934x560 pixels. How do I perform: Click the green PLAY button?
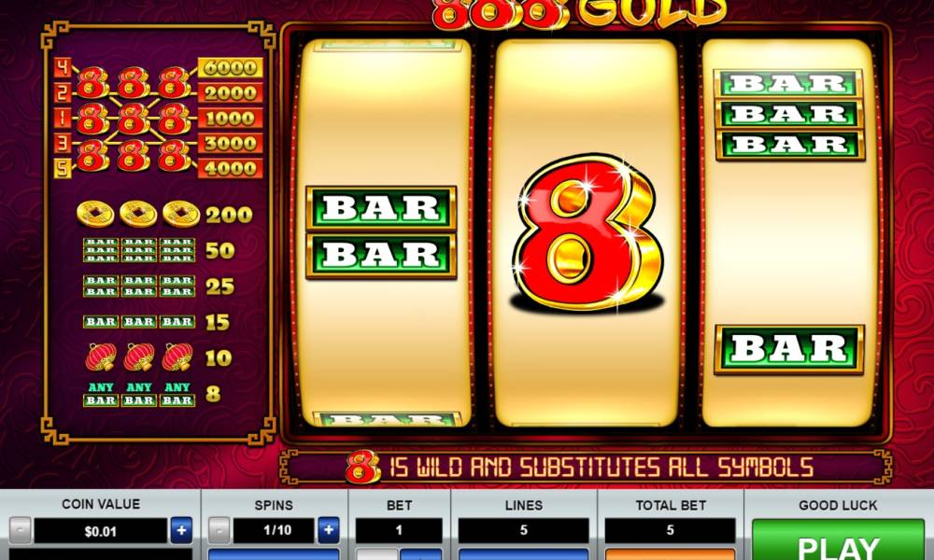(838, 541)
